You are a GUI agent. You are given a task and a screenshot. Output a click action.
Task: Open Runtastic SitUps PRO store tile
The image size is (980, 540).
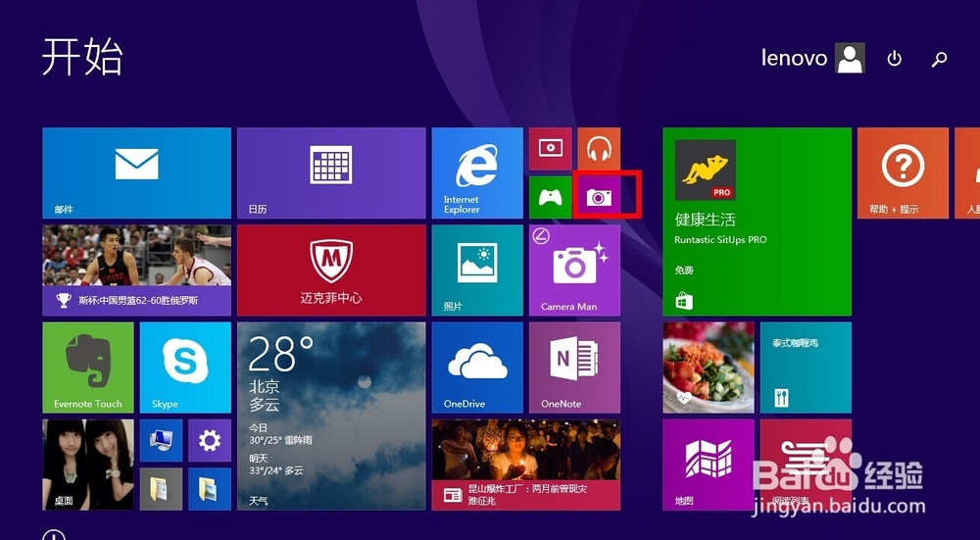coord(757,221)
